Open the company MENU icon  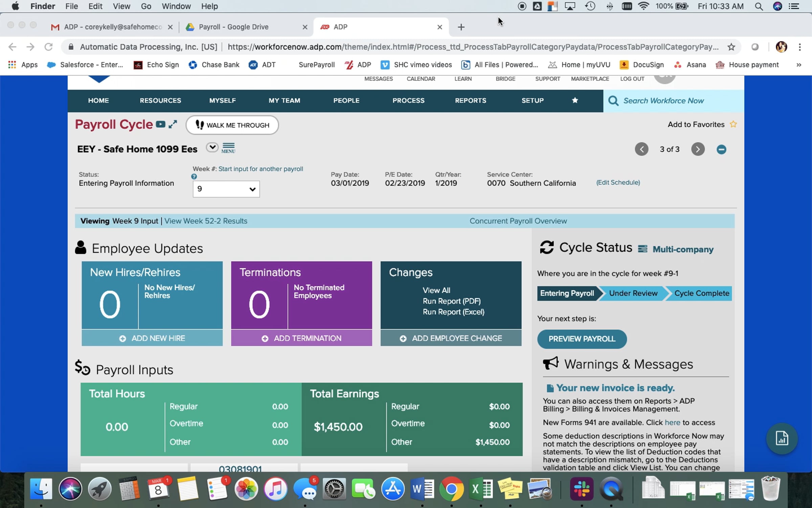(x=228, y=148)
